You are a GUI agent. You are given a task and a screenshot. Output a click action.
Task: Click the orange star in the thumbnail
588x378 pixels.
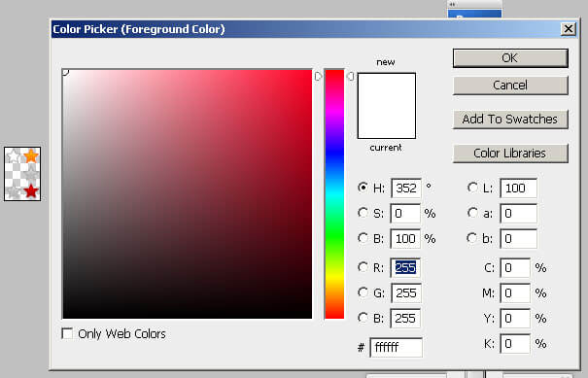pos(31,155)
